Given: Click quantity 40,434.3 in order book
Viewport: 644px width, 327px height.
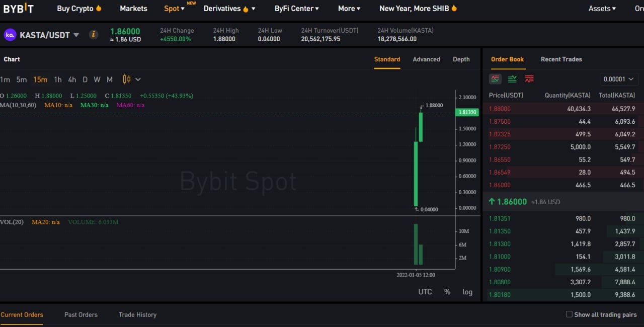Looking at the screenshot, I should click(579, 109).
